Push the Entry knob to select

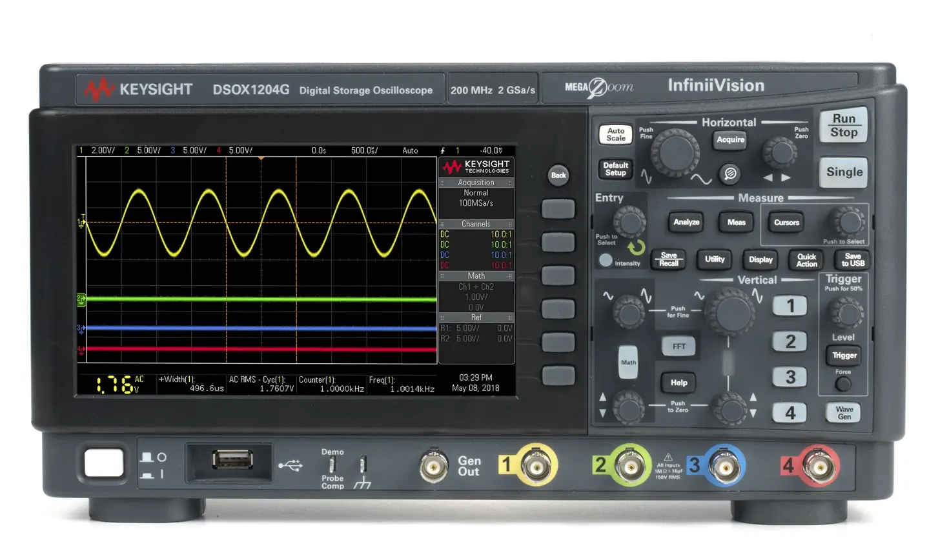coord(629,222)
